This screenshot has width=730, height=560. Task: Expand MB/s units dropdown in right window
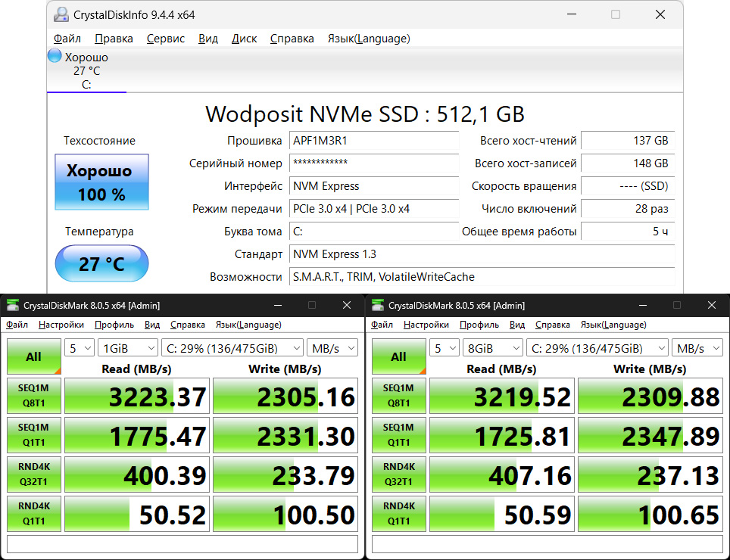point(697,348)
